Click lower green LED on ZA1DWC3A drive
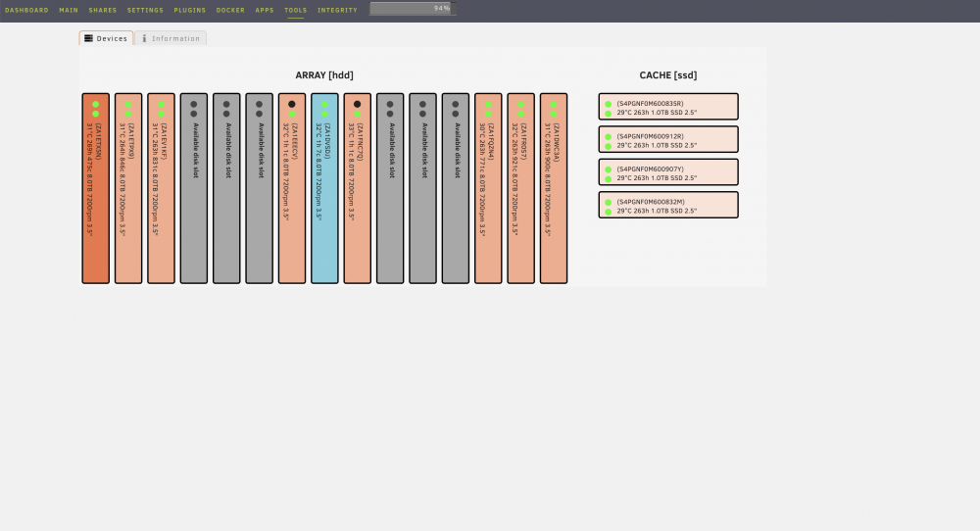This screenshot has width=980, height=531. coord(554,114)
